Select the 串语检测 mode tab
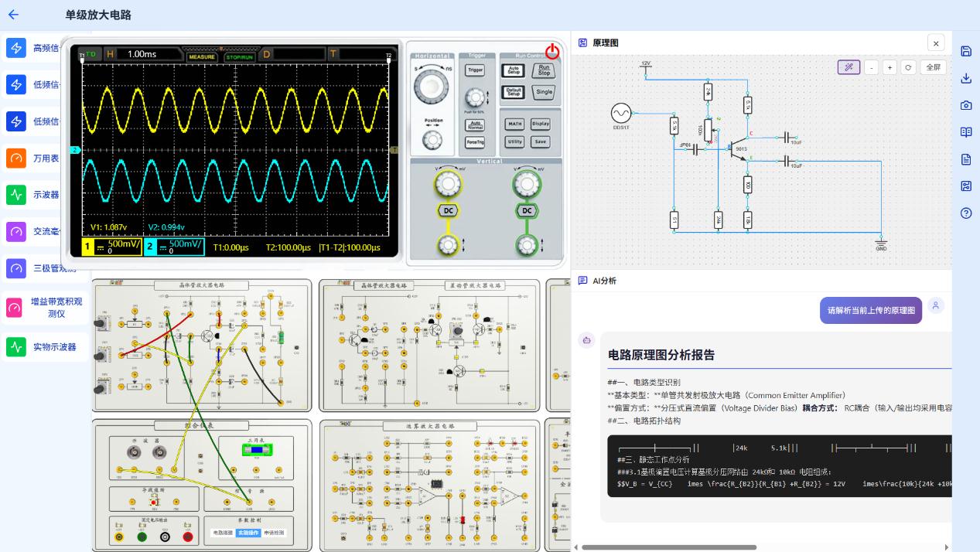This screenshot has height=552, width=980. point(273,533)
